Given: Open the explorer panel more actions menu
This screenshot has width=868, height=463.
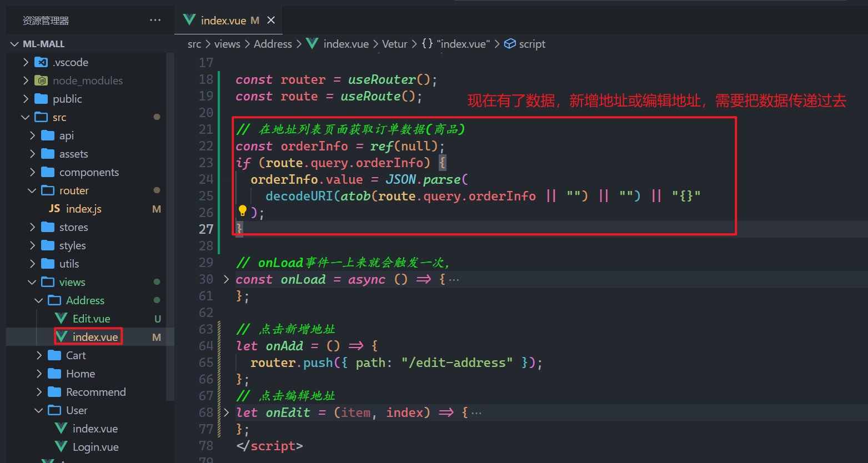Looking at the screenshot, I should 155,21.
